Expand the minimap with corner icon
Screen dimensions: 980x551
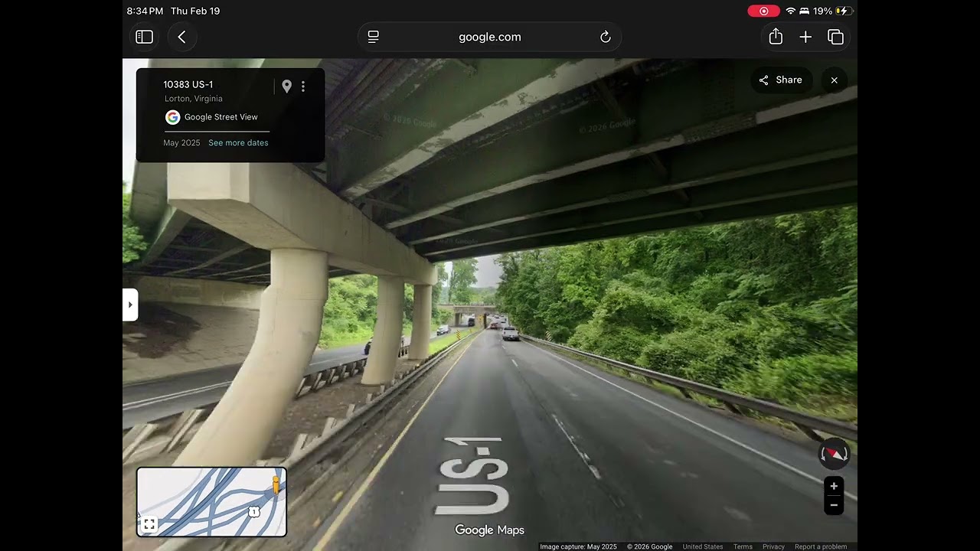pos(149,524)
